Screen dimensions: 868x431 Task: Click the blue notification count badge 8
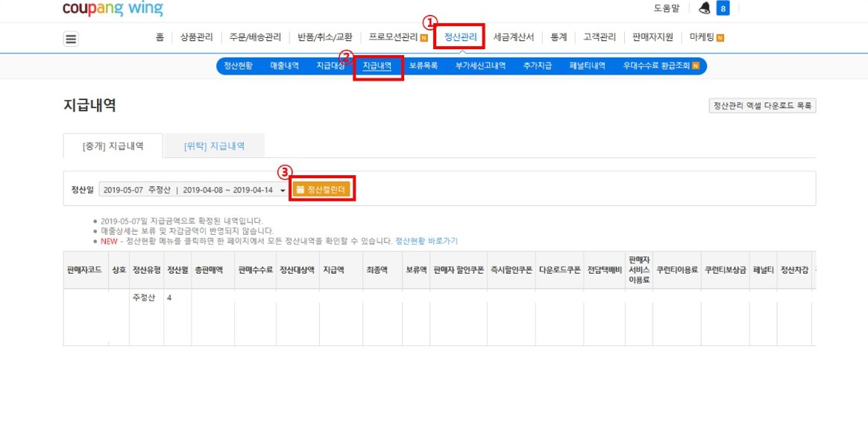[x=723, y=8]
